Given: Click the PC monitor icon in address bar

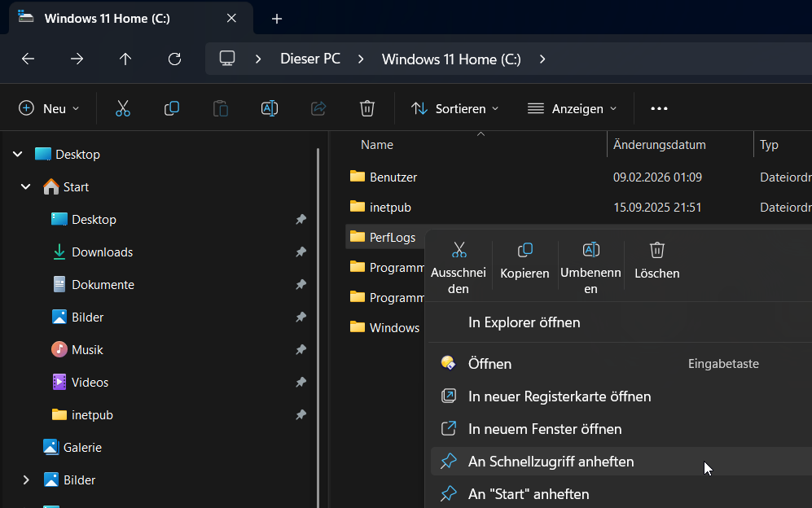Looking at the screenshot, I should pyautogui.click(x=227, y=59).
